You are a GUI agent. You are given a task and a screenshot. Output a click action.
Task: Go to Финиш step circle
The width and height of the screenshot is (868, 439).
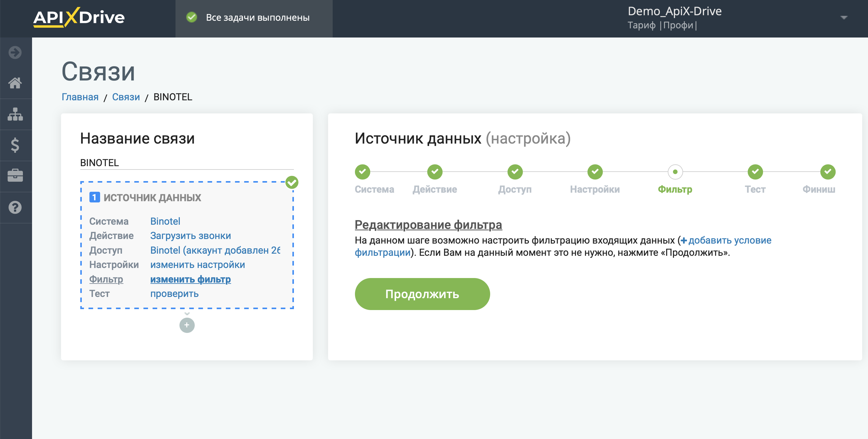(x=828, y=172)
